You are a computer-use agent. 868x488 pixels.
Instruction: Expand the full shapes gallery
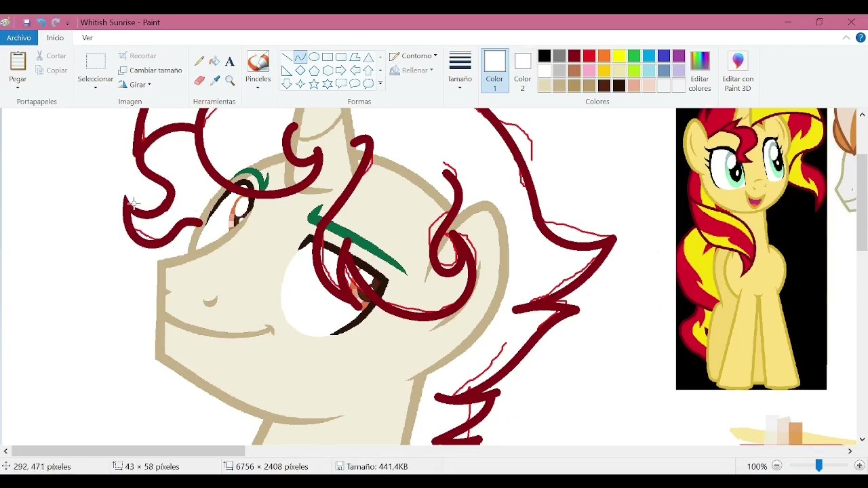[380, 84]
